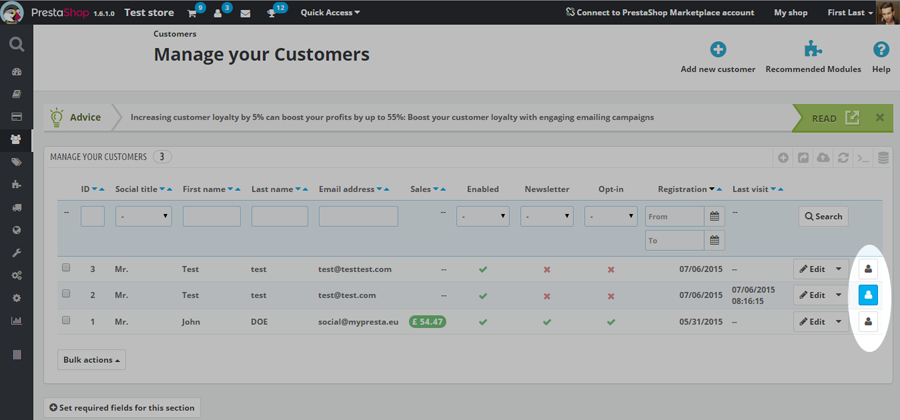
Task: Tick the checkbox for customer ID 2
Action: (x=66, y=294)
